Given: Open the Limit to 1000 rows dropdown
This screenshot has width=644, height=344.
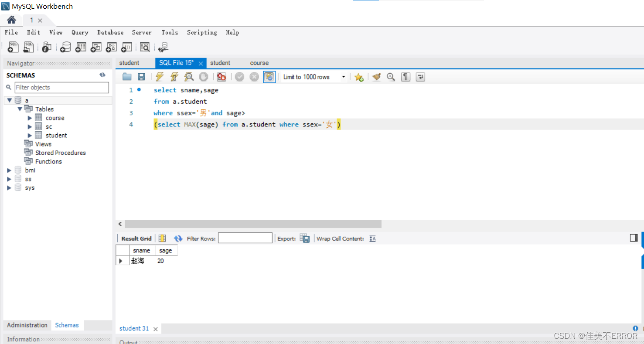Looking at the screenshot, I should point(344,77).
